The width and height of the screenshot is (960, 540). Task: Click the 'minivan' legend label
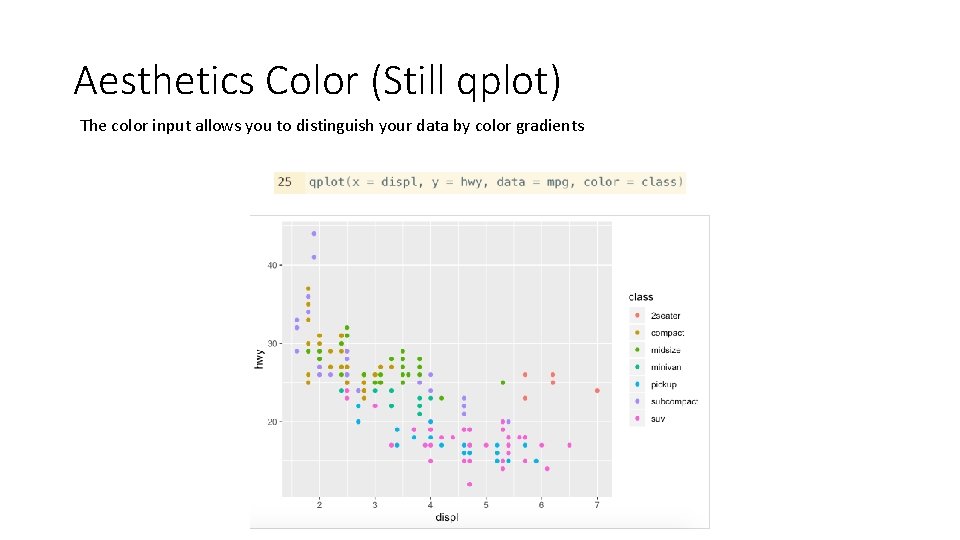pyautogui.click(x=666, y=367)
